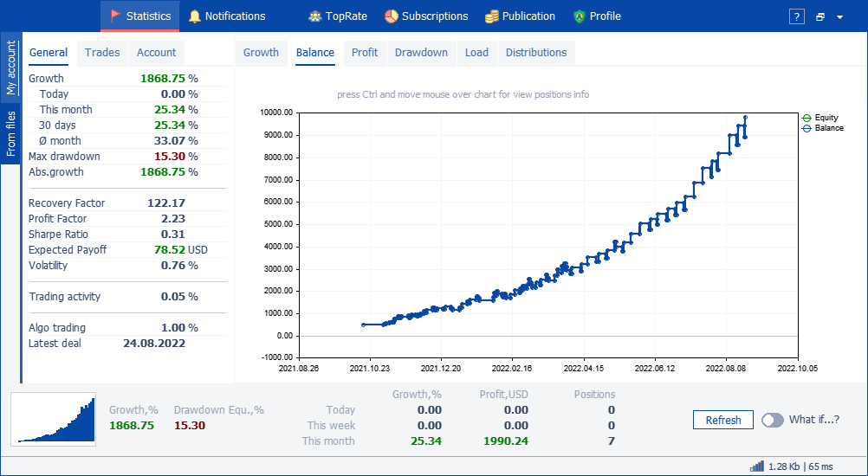Screen dimensions: 868x476
Task: Switch to the Drawdown chart tab
Action: click(421, 53)
